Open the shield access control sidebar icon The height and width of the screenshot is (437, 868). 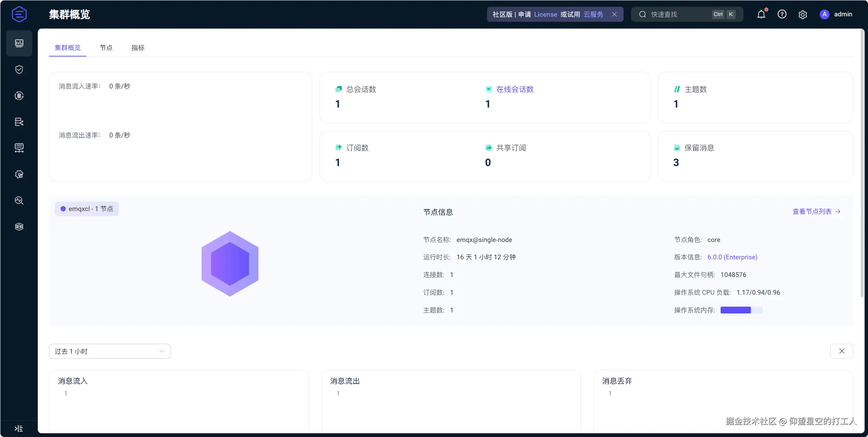point(19,69)
